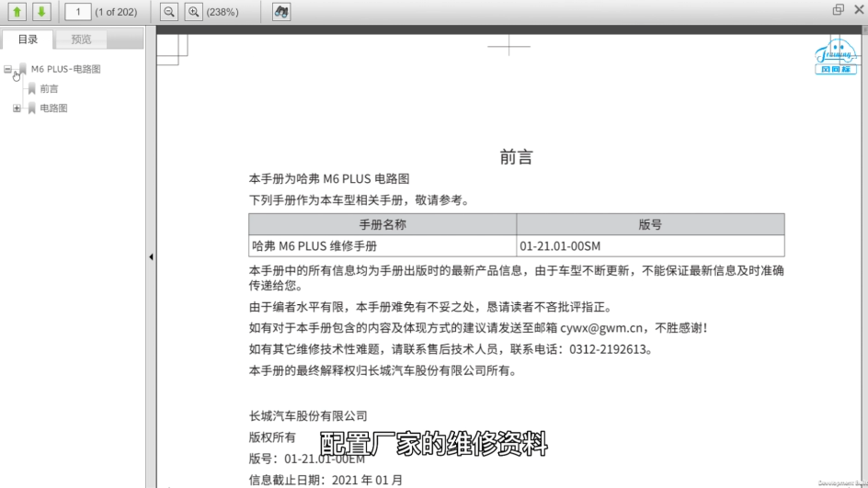Click the bookmark icon beside 电路图
This screenshot has width=868, height=488.
click(31, 108)
